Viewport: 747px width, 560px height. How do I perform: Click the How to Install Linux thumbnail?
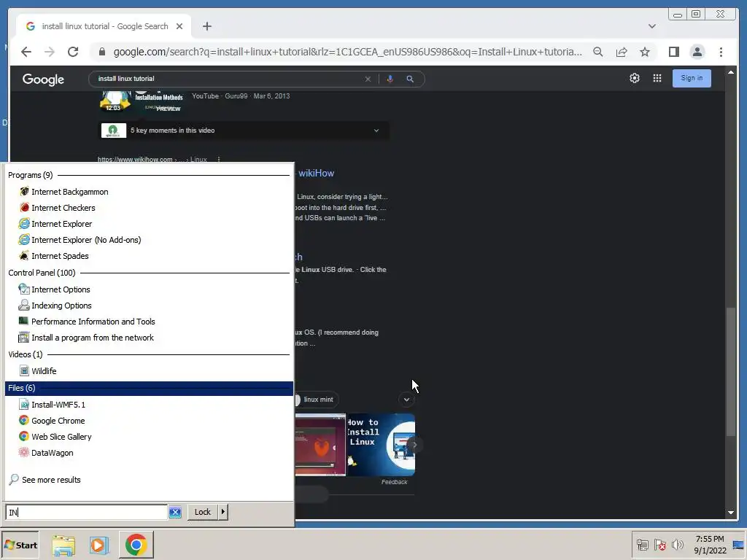[x=381, y=445]
